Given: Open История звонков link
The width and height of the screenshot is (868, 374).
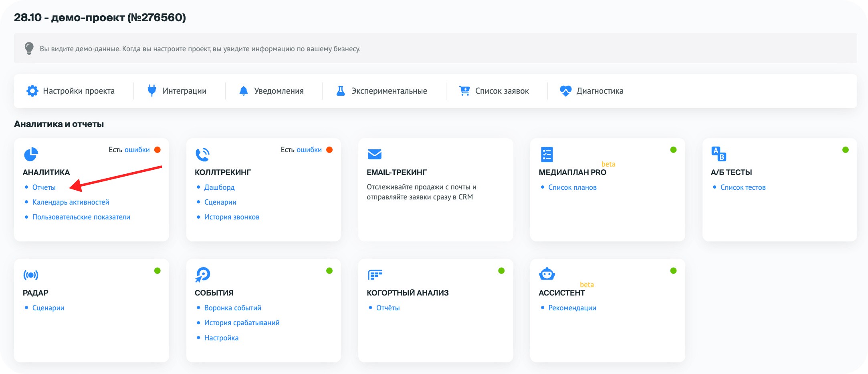Looking at the screenshot, I should [232, 217].
